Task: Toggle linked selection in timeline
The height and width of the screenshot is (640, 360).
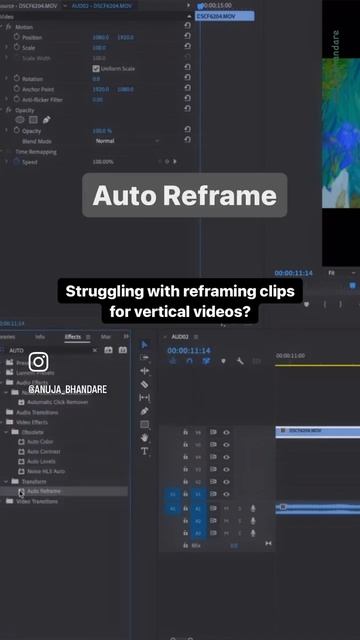Action: coord(207,361)
